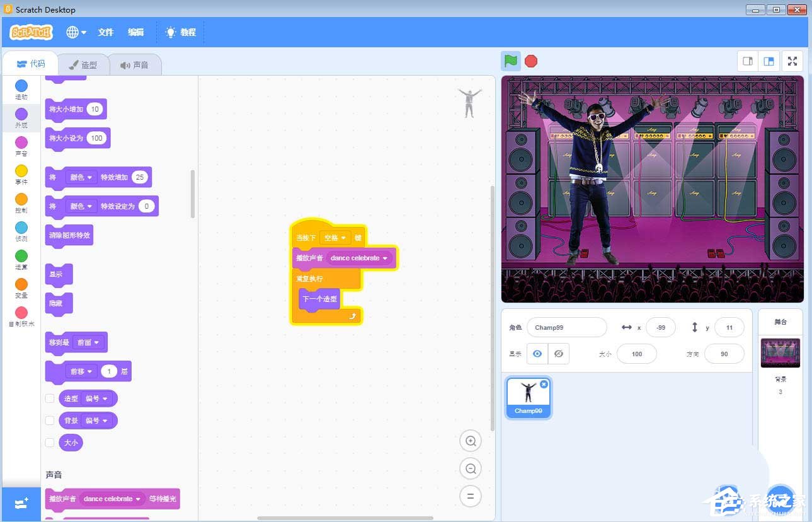Viewport: 812px width, 522px height.
Task: Switch to small stage layout
Action: pyautogui.click(x=748, y=61)
